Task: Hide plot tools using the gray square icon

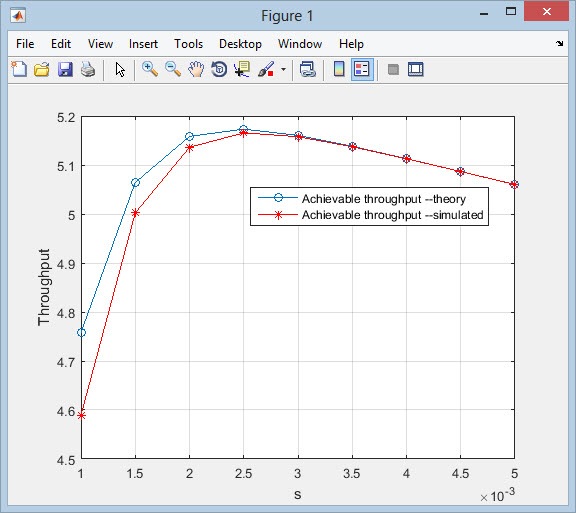Action: tap(393, 69)
